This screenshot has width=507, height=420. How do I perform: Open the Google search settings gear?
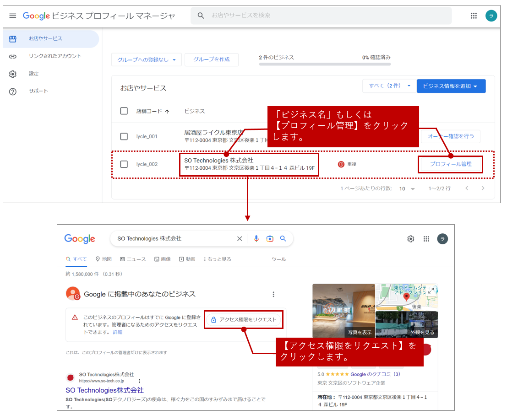tap(411, 239)
